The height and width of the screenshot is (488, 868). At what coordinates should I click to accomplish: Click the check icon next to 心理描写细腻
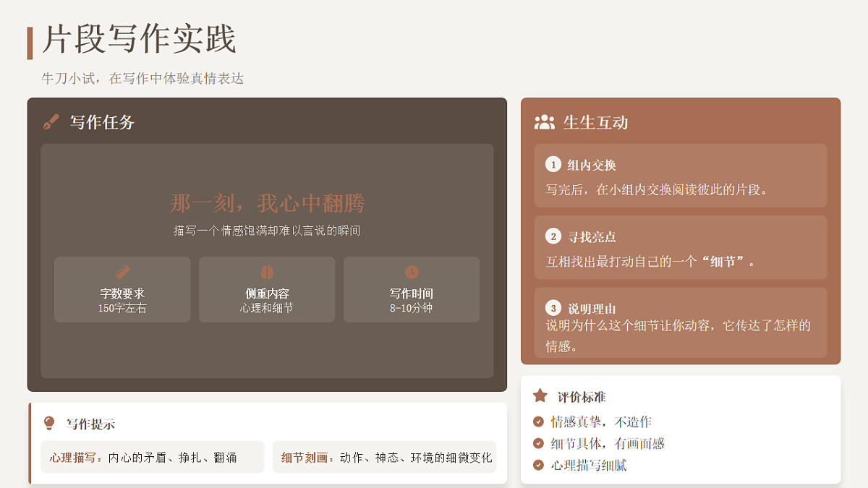click(538, 465)
